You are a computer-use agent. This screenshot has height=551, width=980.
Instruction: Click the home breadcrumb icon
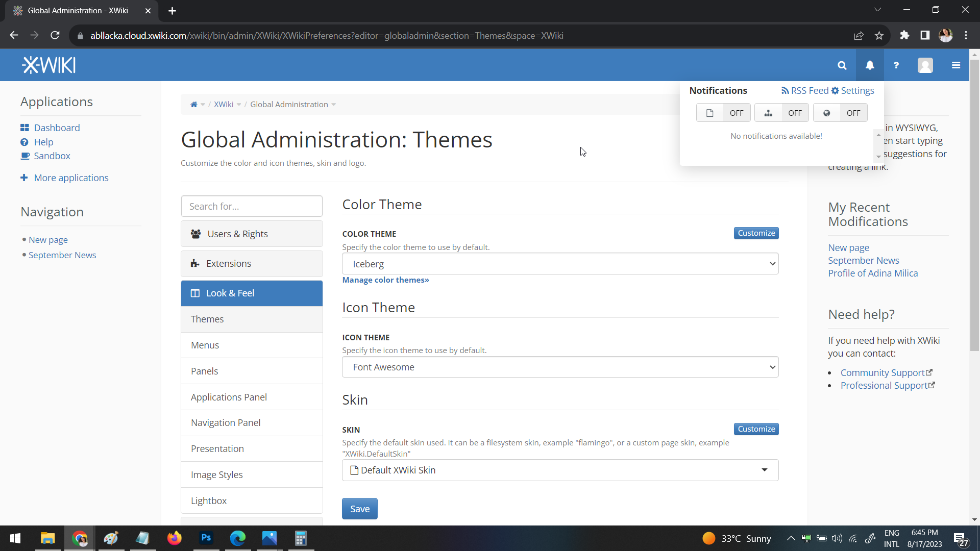tap(194, 105)
